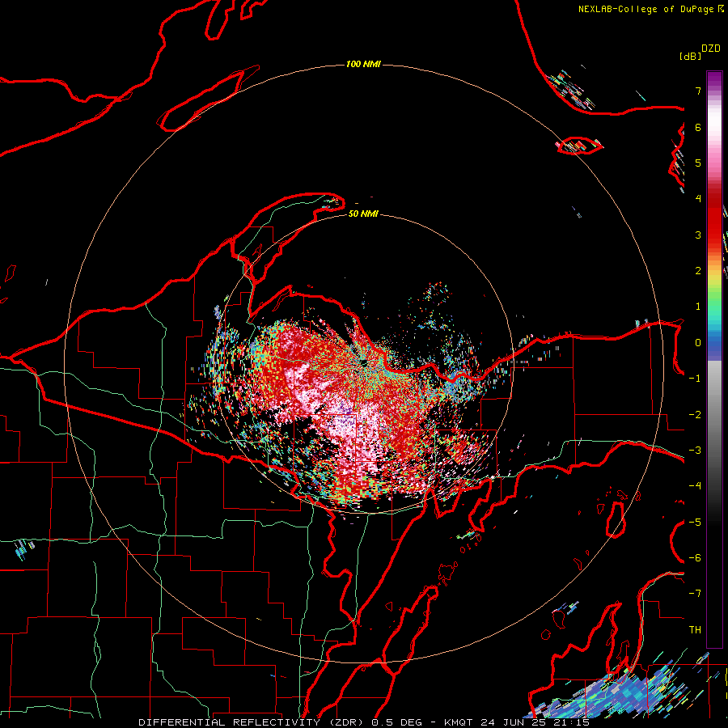This screenshot has height=728, width=728.
Task: Click "(ZDR)" in the bottom caption
Action: [348, 722]
